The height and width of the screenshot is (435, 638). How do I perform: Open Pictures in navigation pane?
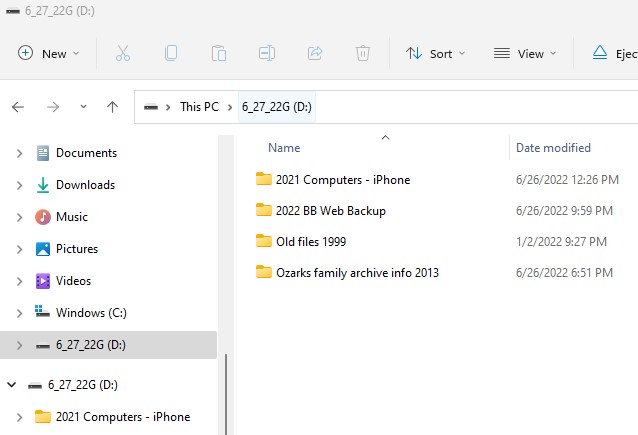point(77,249)
